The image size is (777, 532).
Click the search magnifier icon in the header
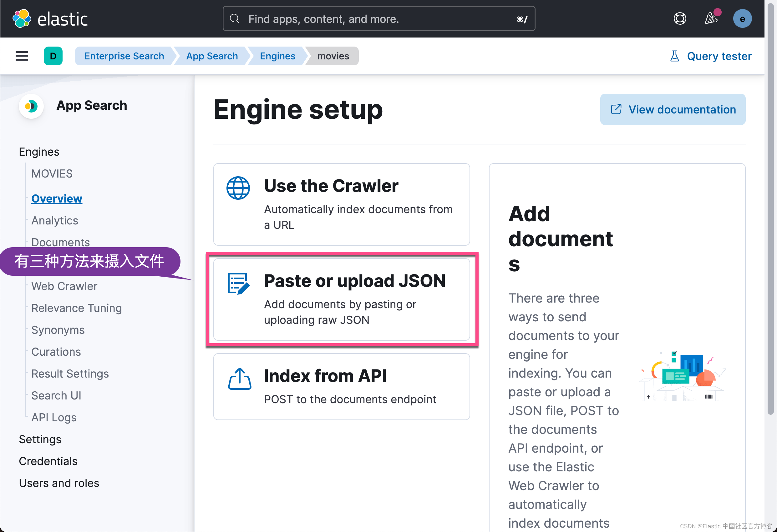click(x=235, y=19)
